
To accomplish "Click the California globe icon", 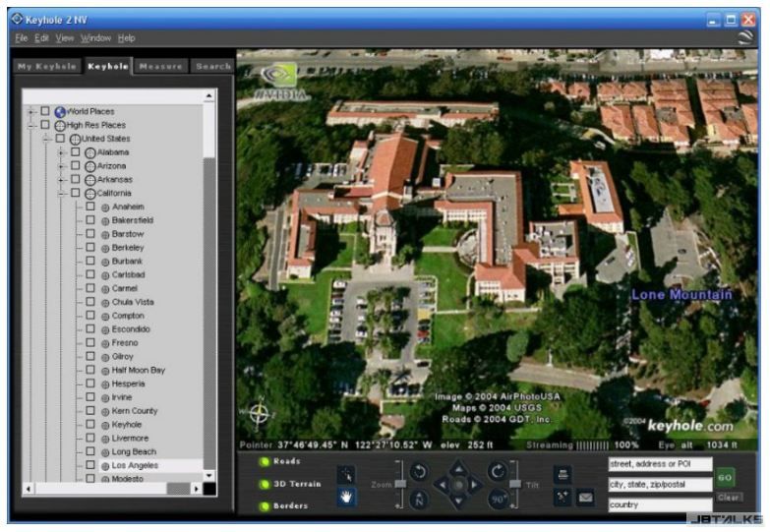I will click(x=90, y=194).
